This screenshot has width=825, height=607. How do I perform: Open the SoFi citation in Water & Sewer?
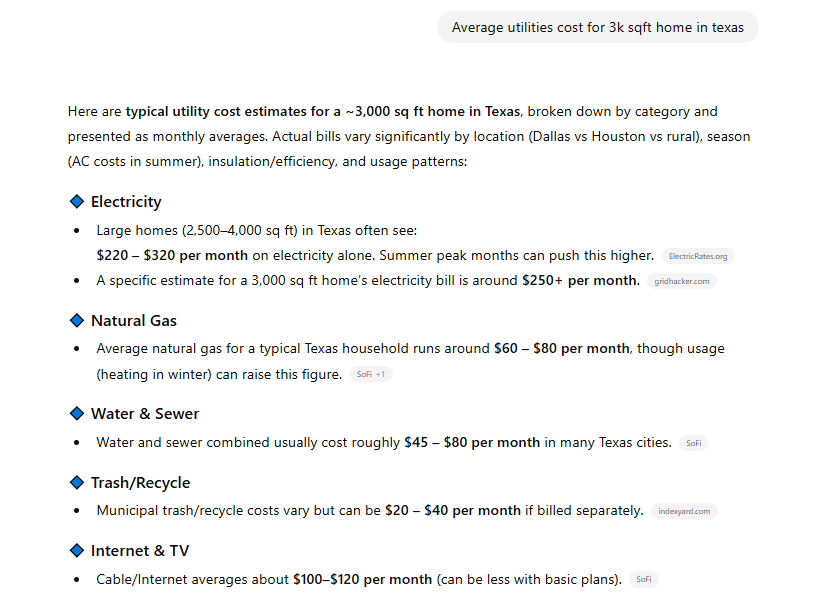point(692,443)
